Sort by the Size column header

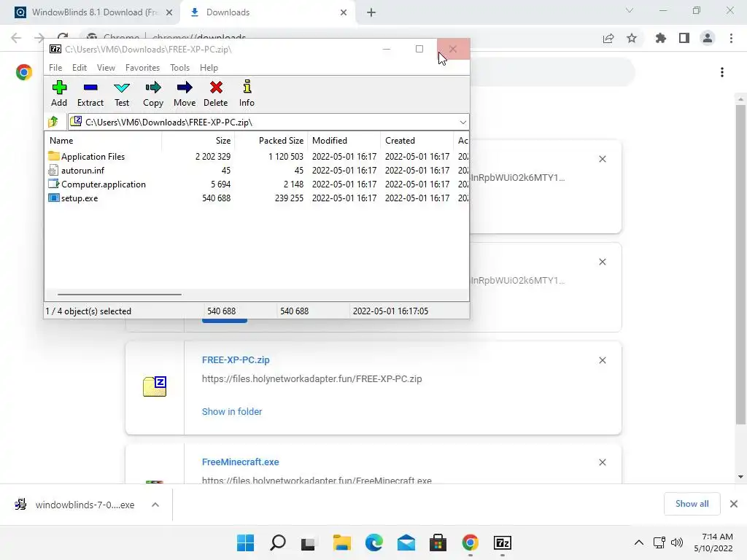point(198,141)
